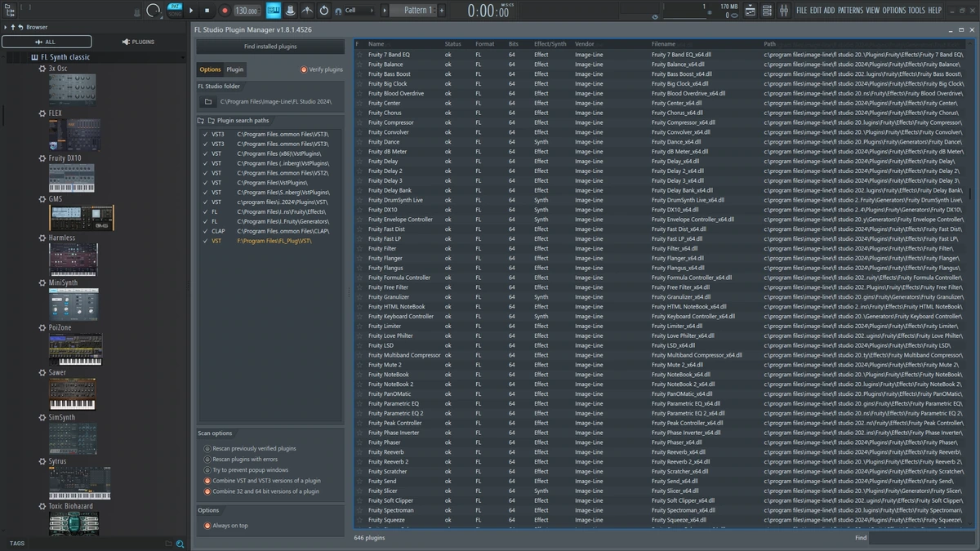Start playback with the play button

click(191, 11)
